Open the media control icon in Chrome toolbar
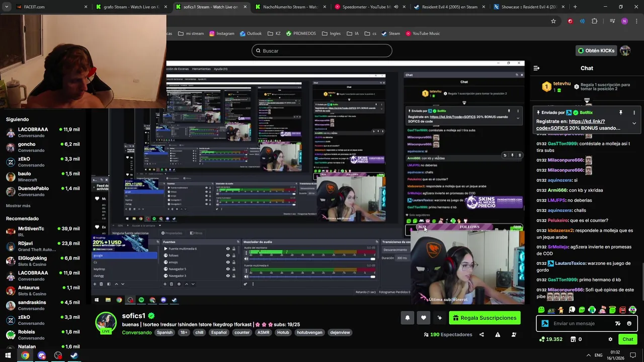Screen dimensions: 644x362 [612, 21]
